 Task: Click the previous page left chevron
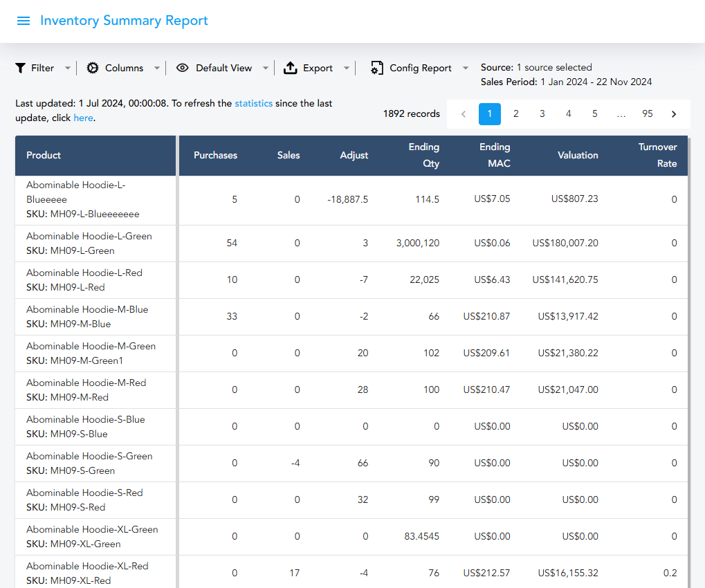(464, 114)
